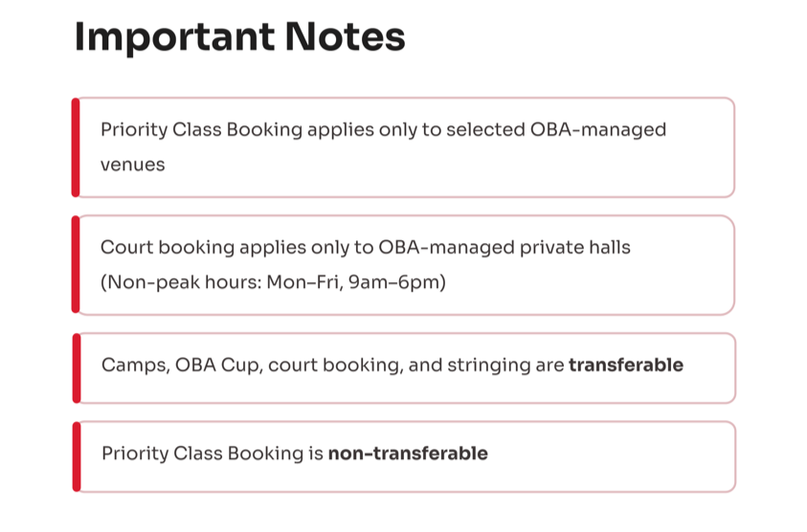Click the red bar on the first note
The image size is (807, 532).
tap(76, 147)
